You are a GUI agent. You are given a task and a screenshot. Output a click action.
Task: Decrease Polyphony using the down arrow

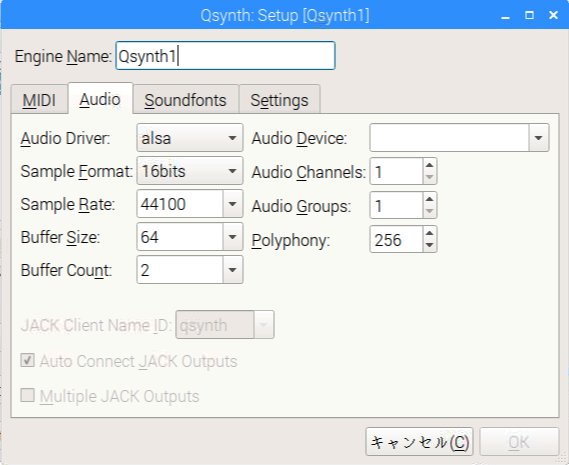(x=430, y=245)
